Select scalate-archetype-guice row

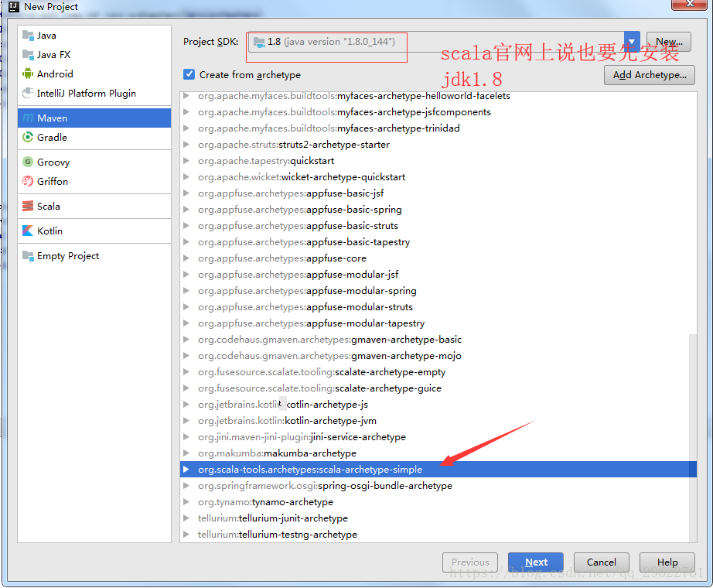tap(438, 388)
